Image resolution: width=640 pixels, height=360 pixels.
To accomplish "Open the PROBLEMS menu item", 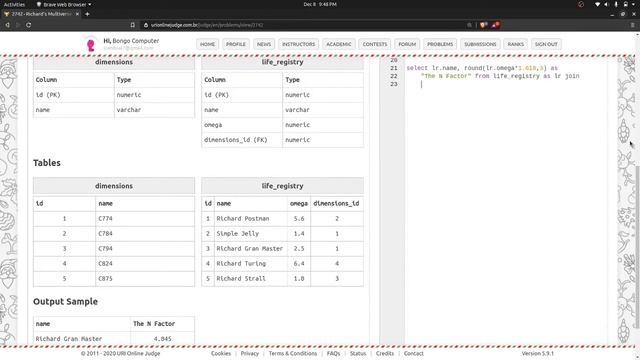I will coord(440,44).
